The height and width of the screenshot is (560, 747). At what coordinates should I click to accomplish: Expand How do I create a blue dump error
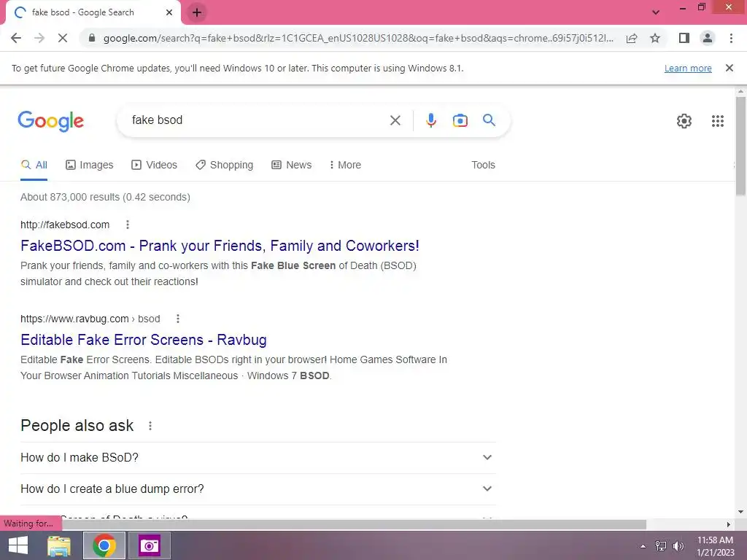258,489
